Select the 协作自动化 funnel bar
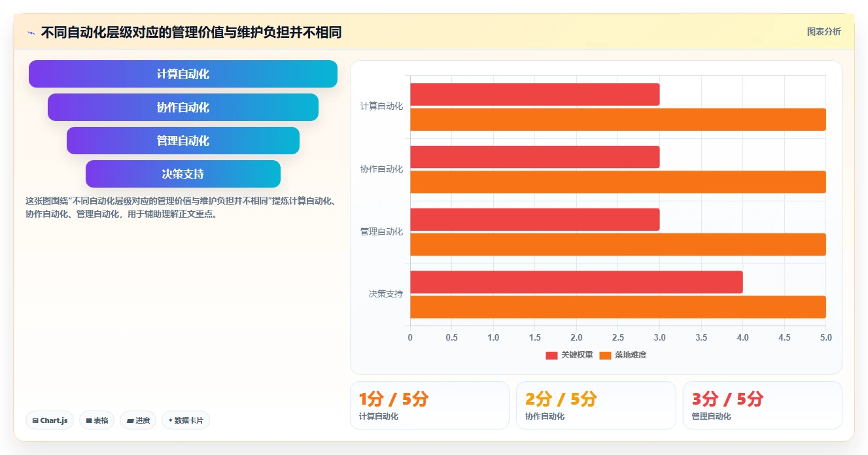Viewport: 868px width, 455px height. (183, 107)
